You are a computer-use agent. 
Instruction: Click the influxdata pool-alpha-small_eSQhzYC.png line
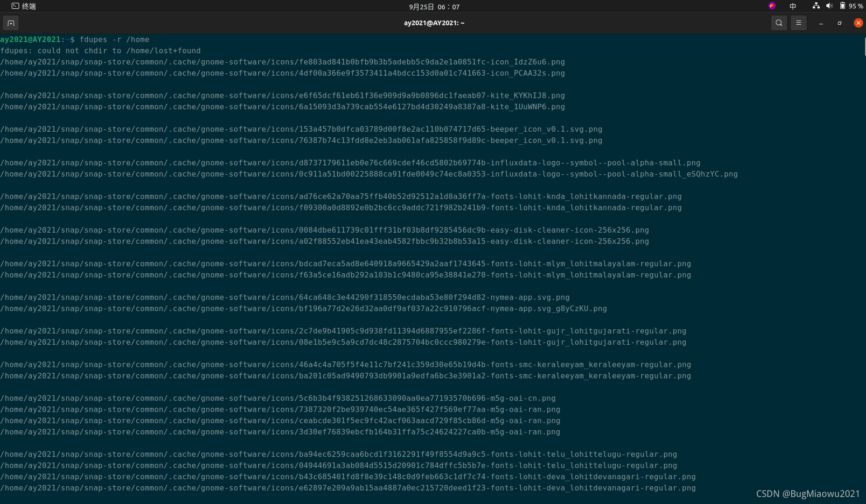pyautogui.click(x=369, y=174)
